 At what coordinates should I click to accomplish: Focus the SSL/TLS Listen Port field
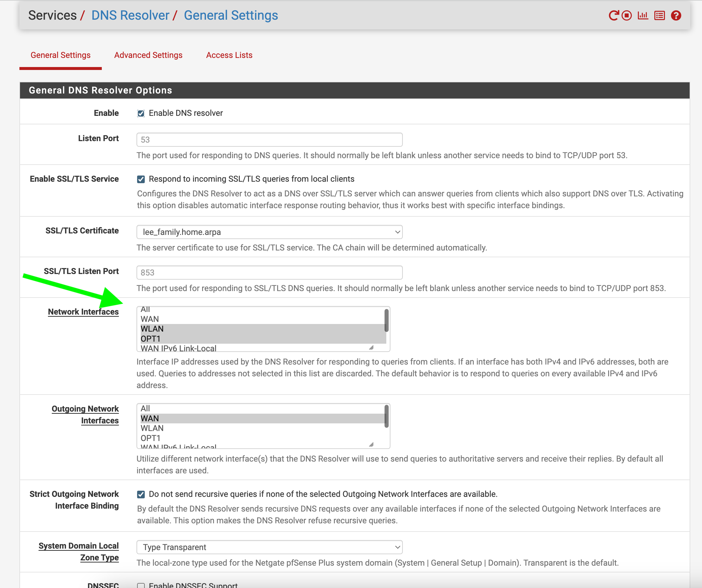coord(270,273)
